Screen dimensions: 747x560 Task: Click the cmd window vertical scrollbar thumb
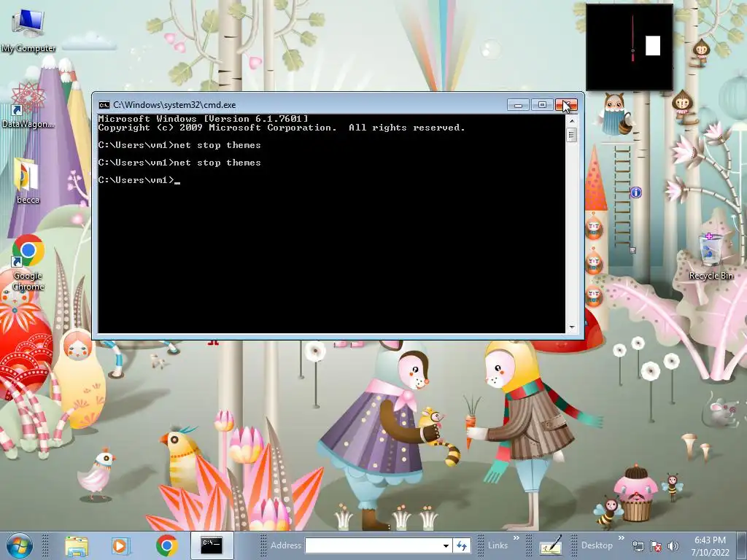point(572,135)
